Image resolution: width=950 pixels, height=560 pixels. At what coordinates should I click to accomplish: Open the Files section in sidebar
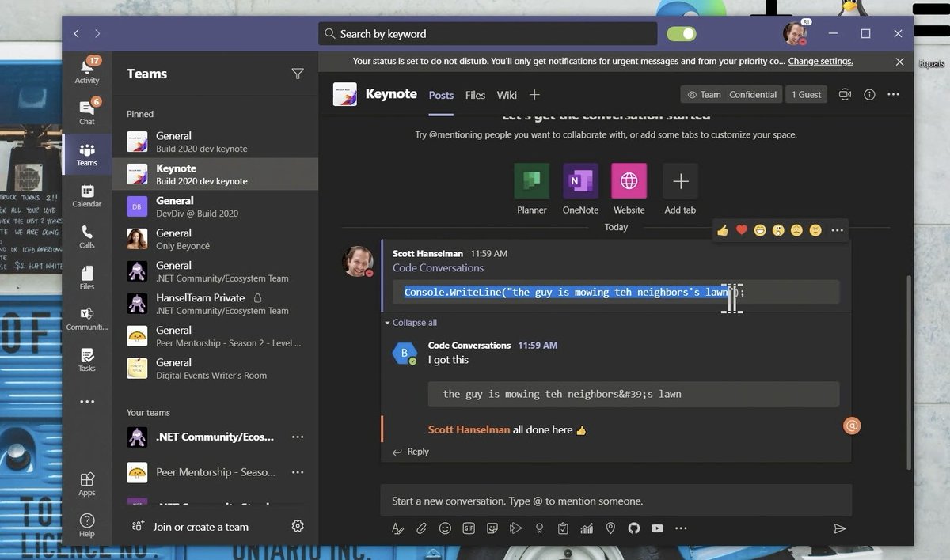87,278
